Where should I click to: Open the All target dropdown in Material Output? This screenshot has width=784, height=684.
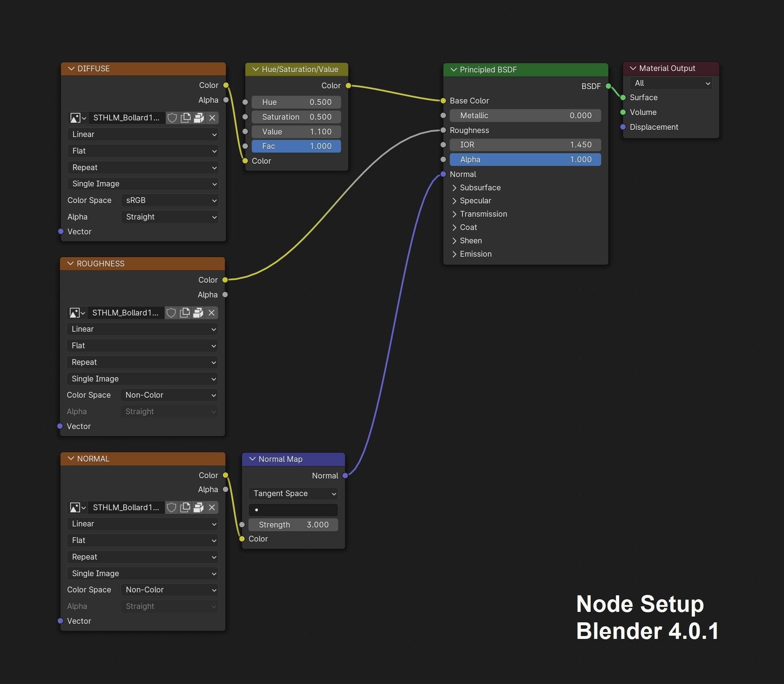pyautogui.click(x=671, y=83)
